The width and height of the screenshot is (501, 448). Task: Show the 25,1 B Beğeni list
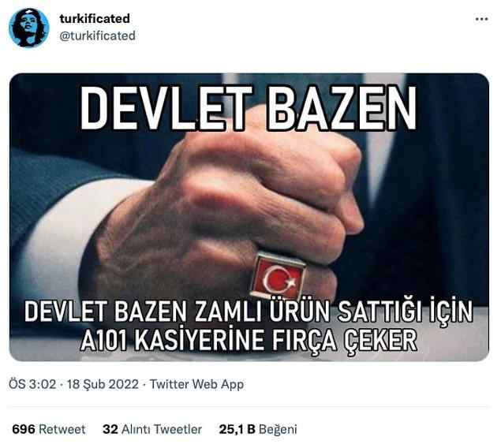[258, 429]
